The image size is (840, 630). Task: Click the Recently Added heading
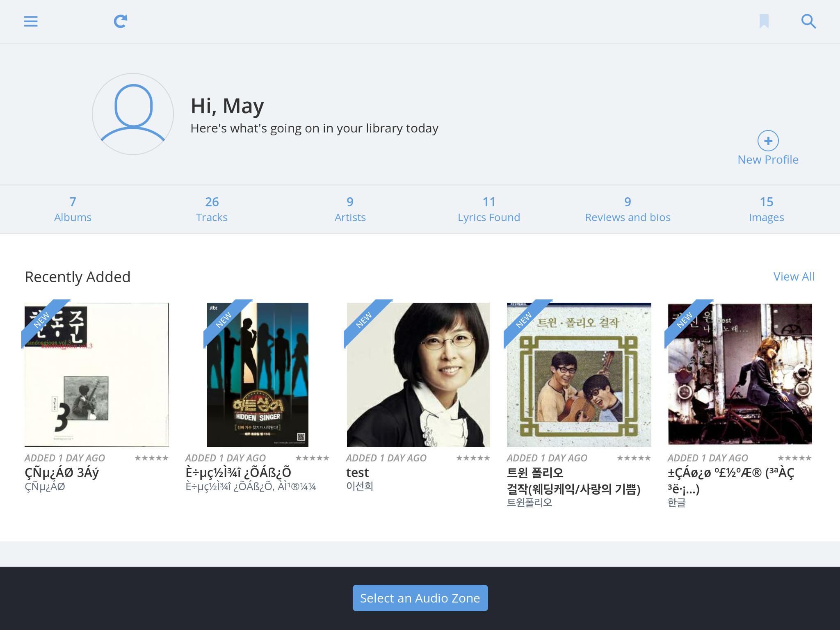coord(78,277)
